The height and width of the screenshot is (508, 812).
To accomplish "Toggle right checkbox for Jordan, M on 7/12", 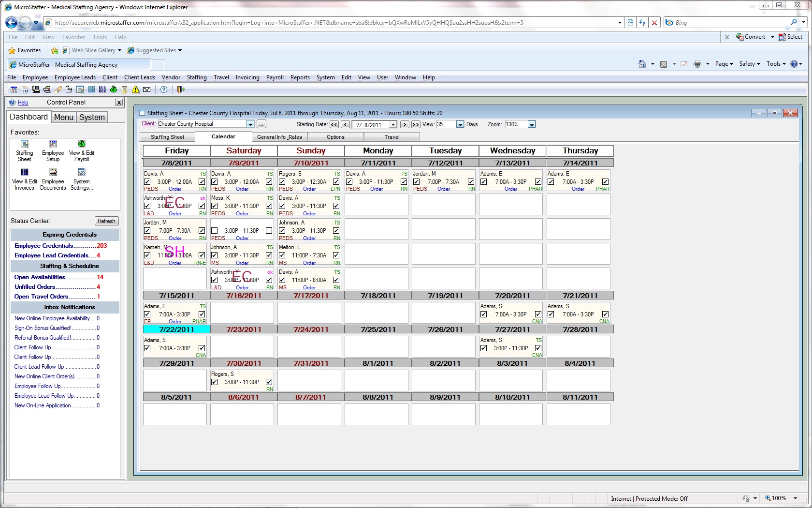I will pos(471,182).
